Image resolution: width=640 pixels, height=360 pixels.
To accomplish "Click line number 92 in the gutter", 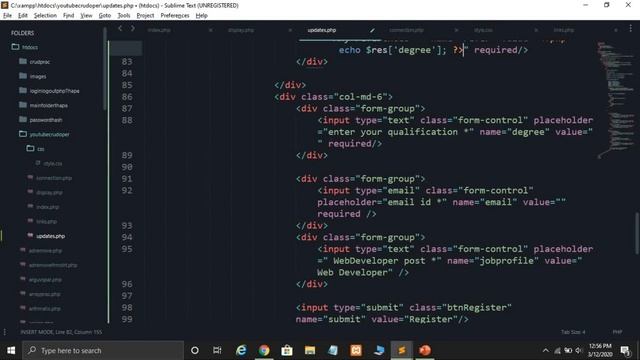I will [x=127, y=190].
